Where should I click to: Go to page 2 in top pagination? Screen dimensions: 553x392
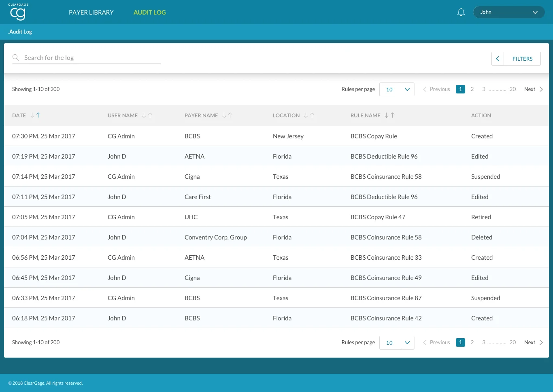coord(472,89)
